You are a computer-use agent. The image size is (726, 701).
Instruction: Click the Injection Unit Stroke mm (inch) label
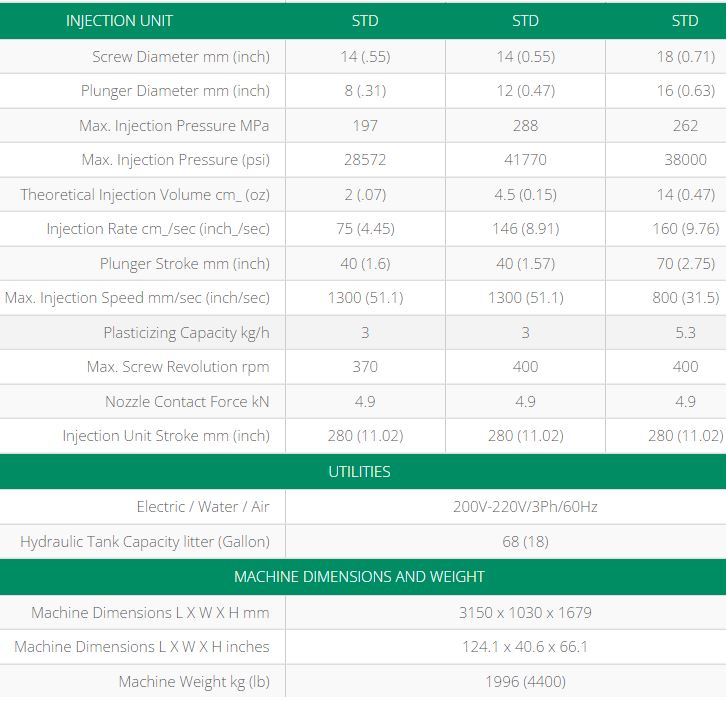click(x=166, y=436)
